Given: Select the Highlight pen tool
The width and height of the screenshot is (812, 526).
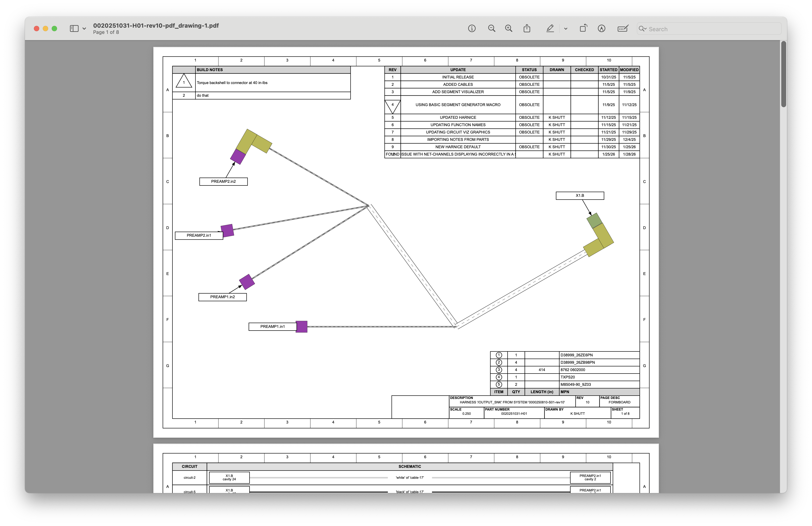Looking at the screenshot, I should [x=550, y=29].
